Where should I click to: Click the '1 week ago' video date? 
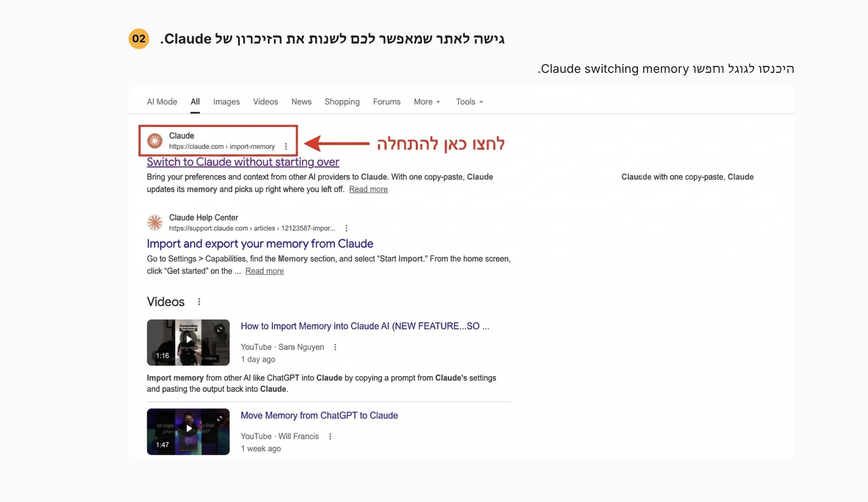[261, 449]
